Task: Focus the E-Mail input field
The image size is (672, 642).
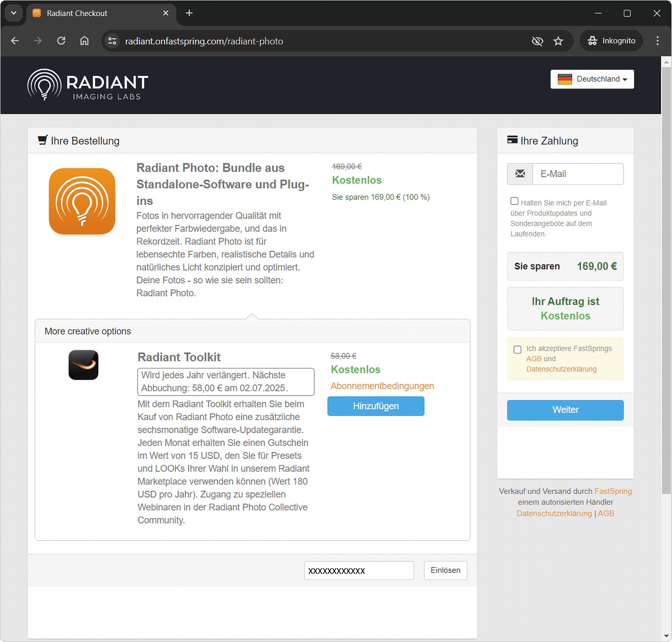Action: 578,174
